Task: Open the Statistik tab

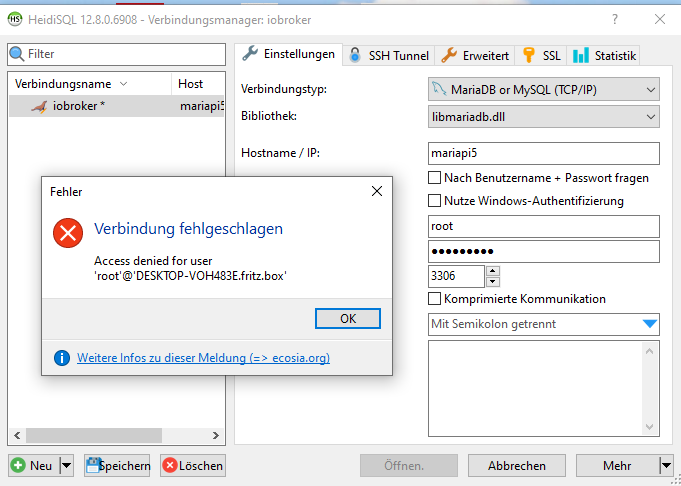Action: 604,56
